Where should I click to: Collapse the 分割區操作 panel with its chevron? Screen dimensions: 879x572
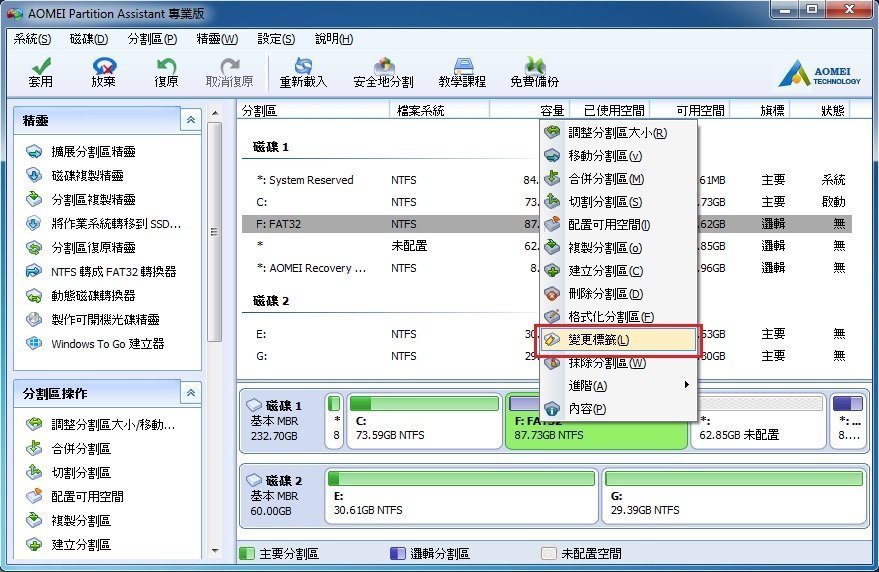[x=191, y=393]
